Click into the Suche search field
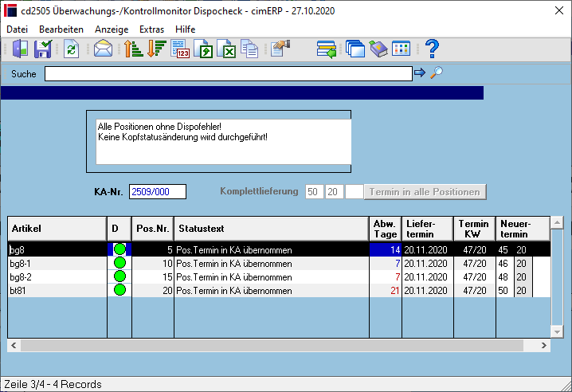Viewport: 572px width, 392px height. click(x=229, y=74)
